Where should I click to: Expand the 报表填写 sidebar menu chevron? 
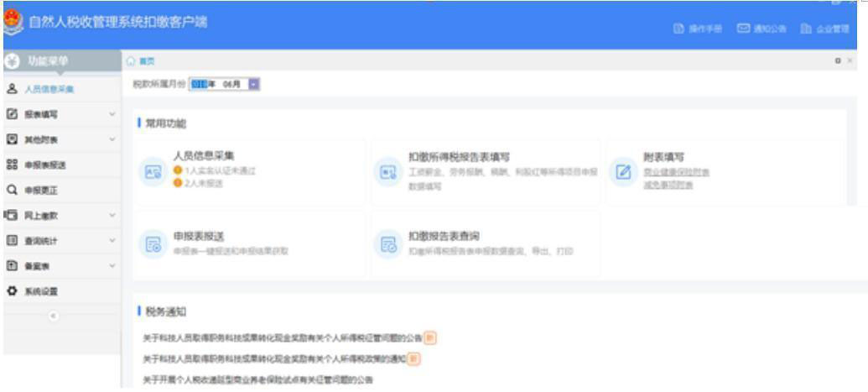pos(112,114)
